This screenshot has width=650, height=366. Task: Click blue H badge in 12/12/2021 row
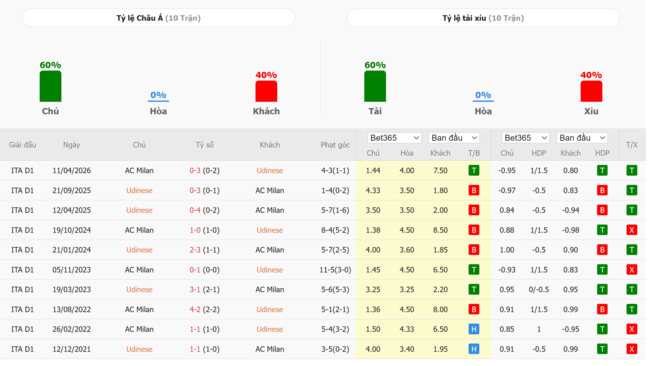click(474, 349)
